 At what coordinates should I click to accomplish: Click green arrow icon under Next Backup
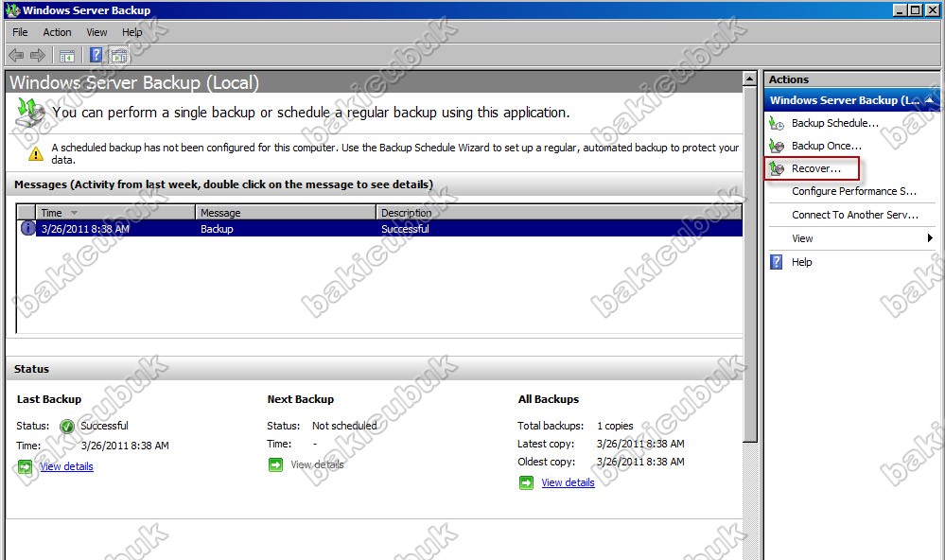(x=275, y=464)
